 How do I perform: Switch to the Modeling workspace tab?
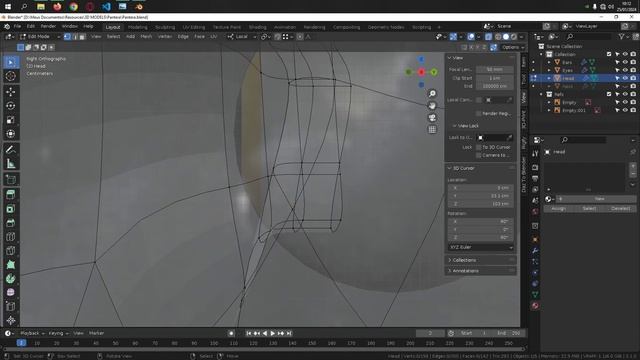[x=138, y=27]
